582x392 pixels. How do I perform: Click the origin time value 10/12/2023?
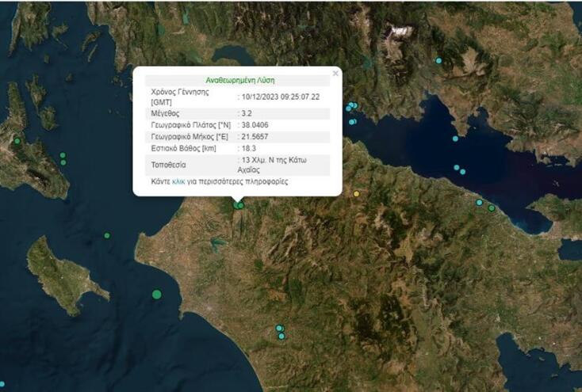coord(280,97)
